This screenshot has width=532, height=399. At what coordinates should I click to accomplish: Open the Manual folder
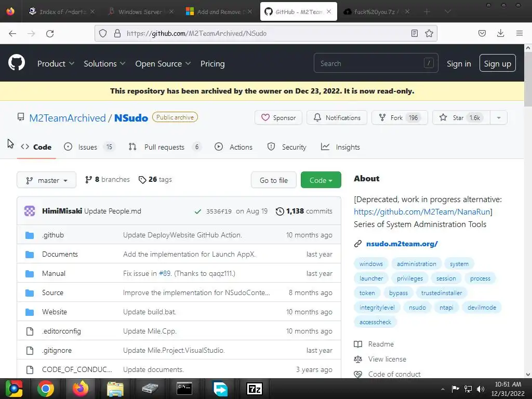click(54, 273)
